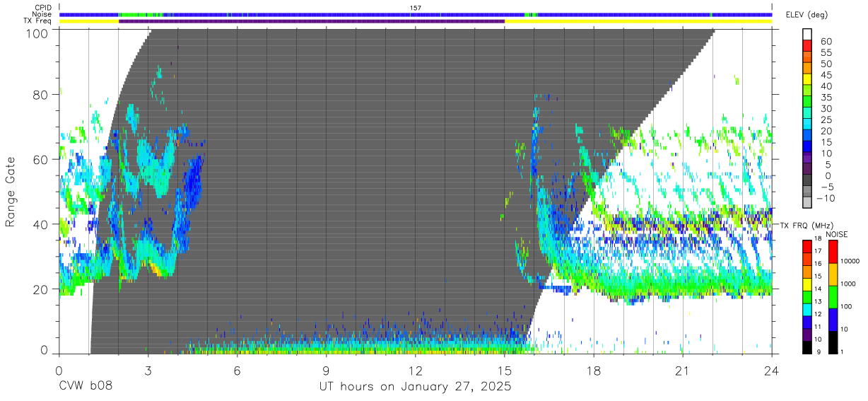
Task: Click the red 10000 noise level swatch
Action: click(832, 252)
